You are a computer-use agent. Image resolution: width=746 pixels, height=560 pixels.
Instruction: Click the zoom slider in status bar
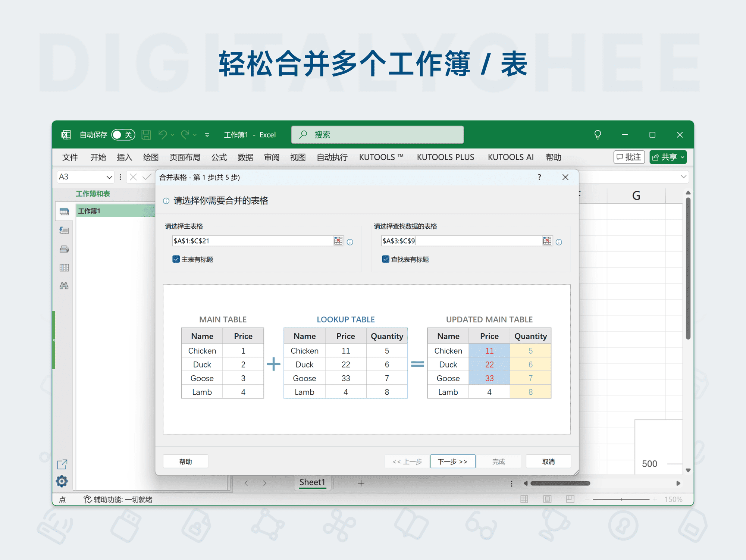click(x=621, y=499)
